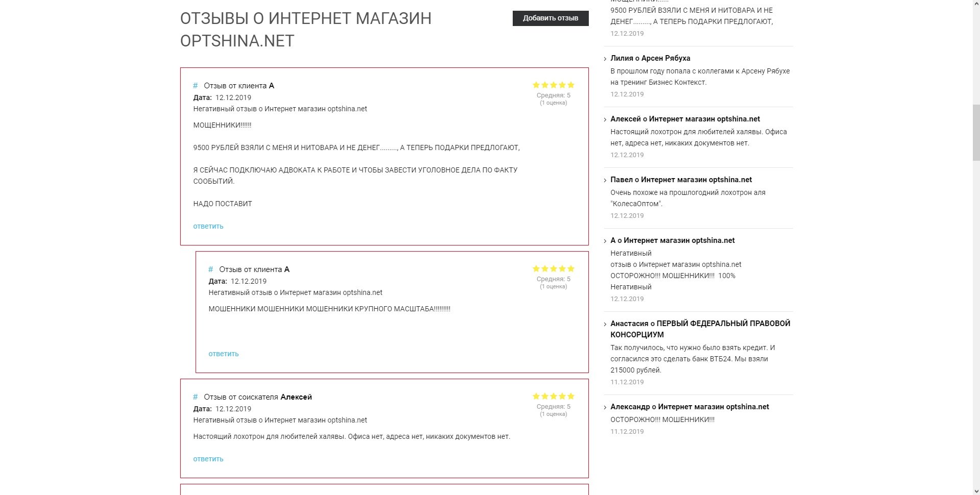Rate the first review using its star rating

pyautogui.click(x=553, y=85)
